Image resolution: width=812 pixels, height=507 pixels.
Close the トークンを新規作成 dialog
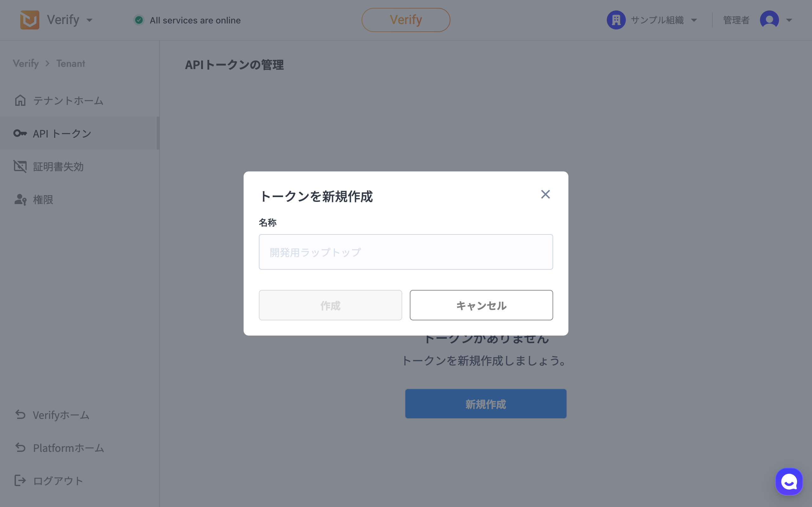click(x=545, y=194)
